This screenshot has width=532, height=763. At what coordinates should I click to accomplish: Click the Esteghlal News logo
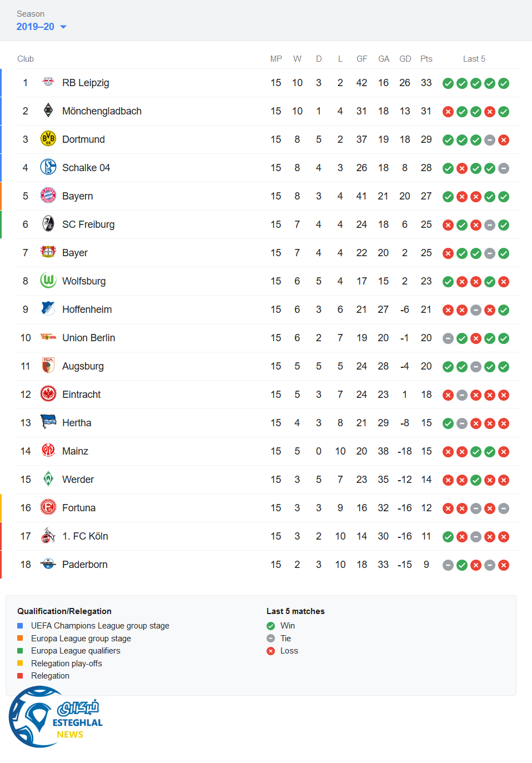point(56,717)
